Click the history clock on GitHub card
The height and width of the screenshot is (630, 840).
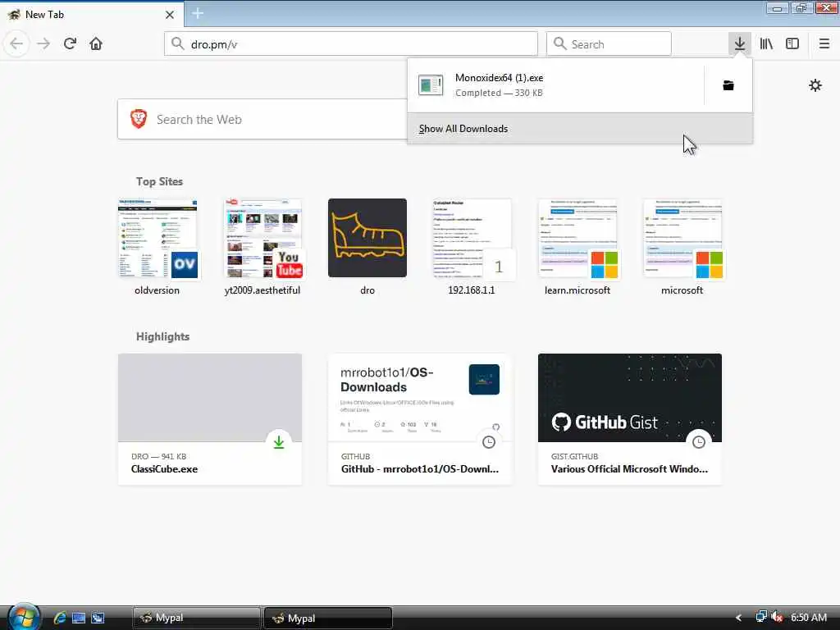coord(489,442)
